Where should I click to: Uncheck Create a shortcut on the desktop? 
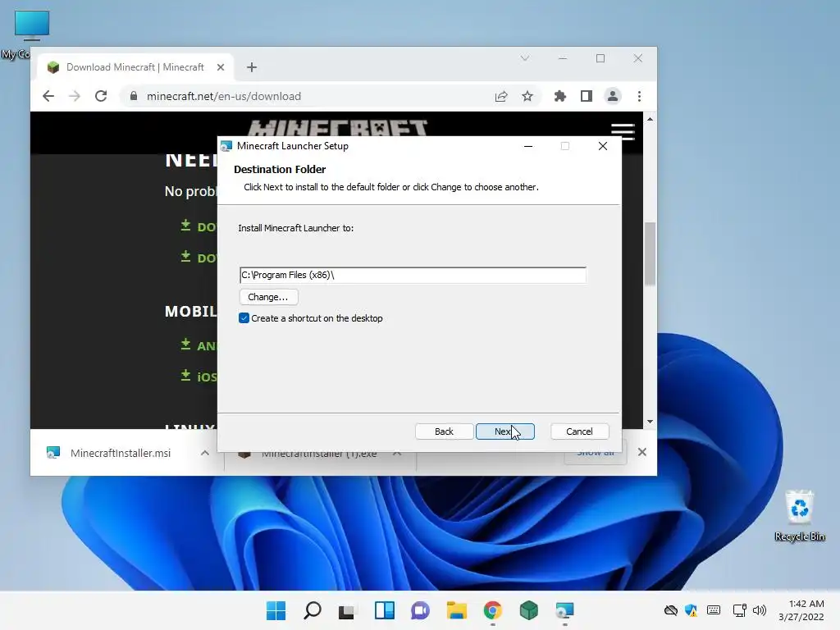click(x=244, y=318)
